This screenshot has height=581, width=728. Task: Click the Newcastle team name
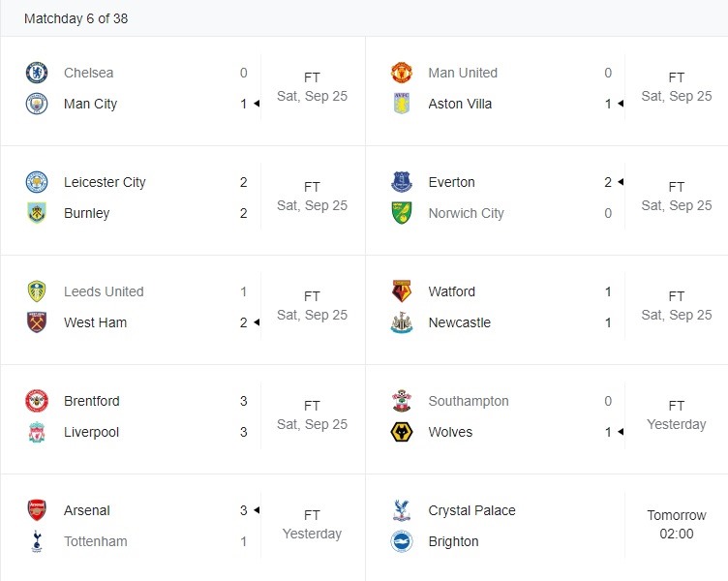460,322
